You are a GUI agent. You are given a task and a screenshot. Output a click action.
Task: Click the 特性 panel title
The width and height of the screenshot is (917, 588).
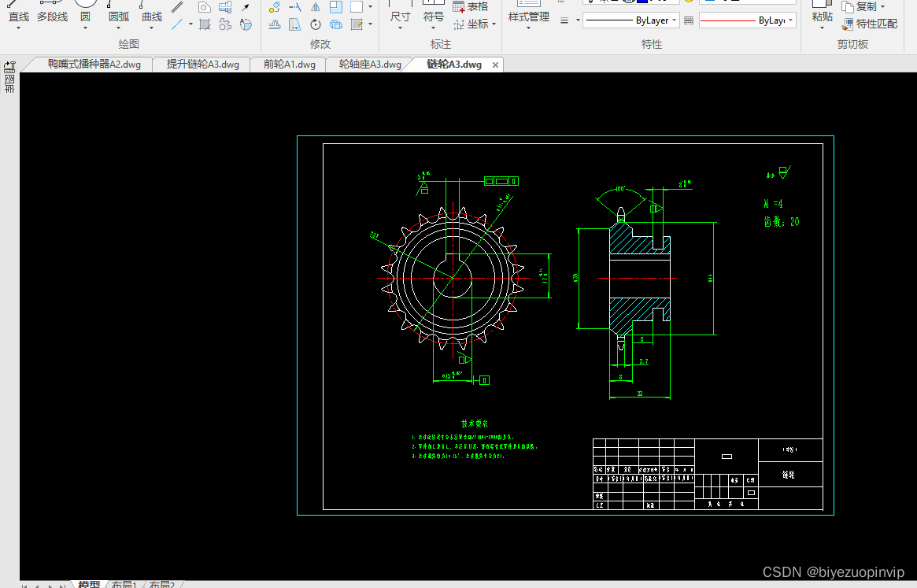pyautogui.click(x=652, y=44)
